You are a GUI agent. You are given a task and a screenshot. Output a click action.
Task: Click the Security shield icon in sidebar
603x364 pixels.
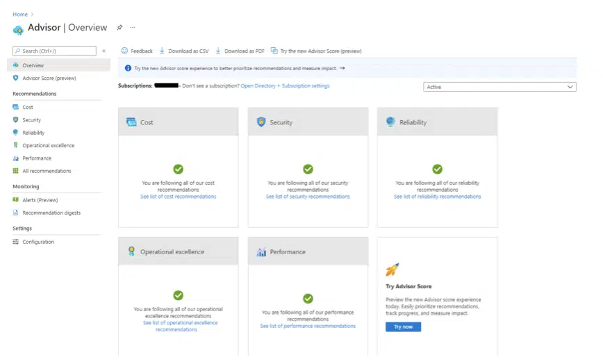point(15,119)
